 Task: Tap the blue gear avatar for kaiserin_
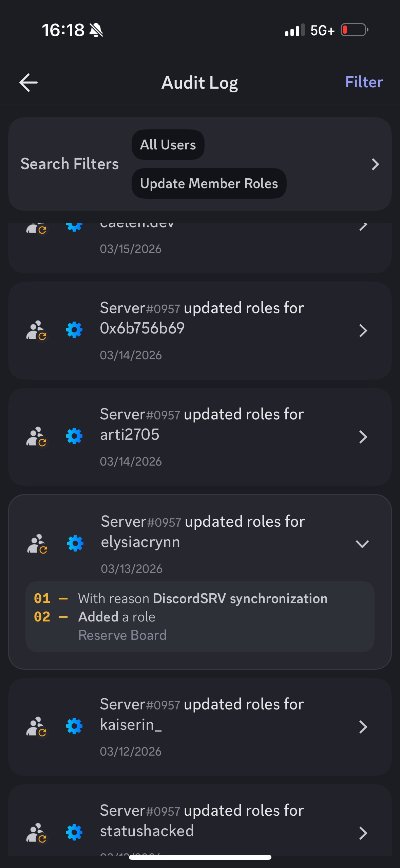[74, 726]
